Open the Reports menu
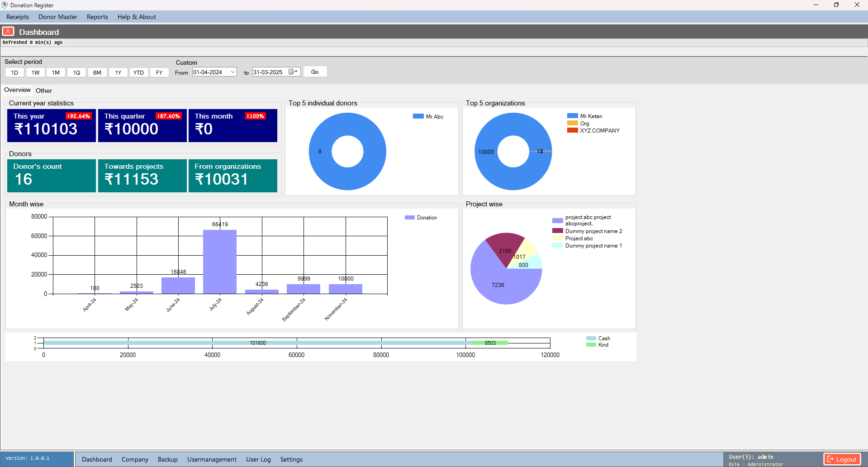868x467 pixels. tap(97, 17)
